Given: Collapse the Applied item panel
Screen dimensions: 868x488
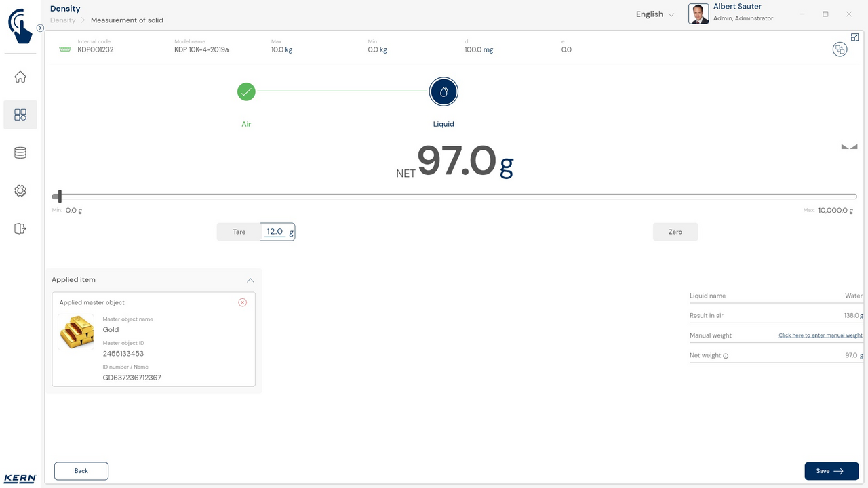Looking at the screenshot, I should (250, 280).
